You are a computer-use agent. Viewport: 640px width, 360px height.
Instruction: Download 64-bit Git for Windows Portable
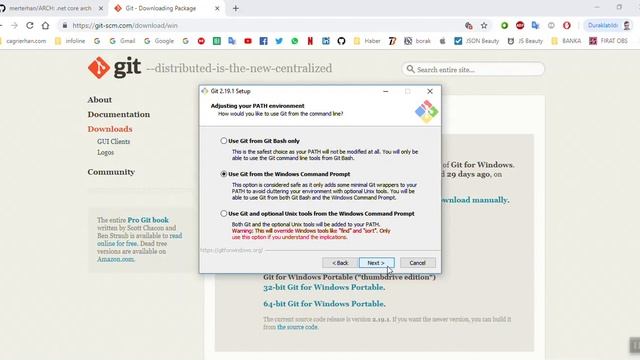click(x=324, y=304)
